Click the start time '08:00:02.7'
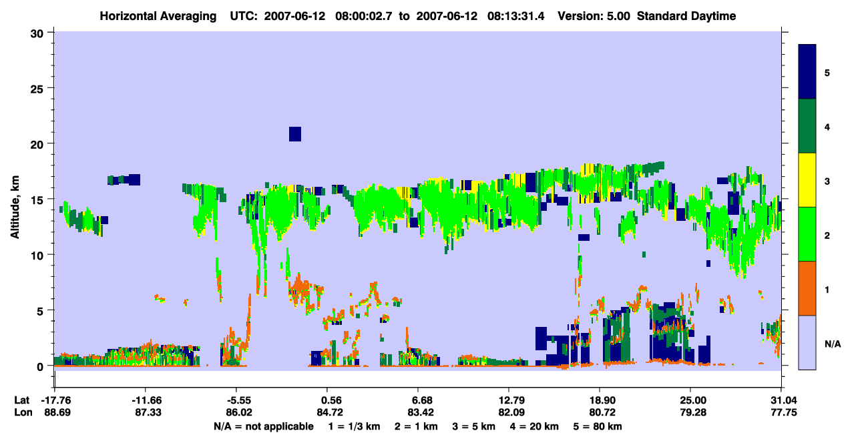This screenshot has height=445, width=868. (x=365, y=16)
